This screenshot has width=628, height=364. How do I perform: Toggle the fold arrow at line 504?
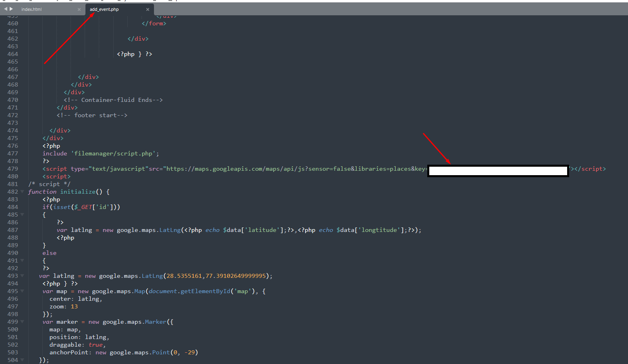click(22, 360)
